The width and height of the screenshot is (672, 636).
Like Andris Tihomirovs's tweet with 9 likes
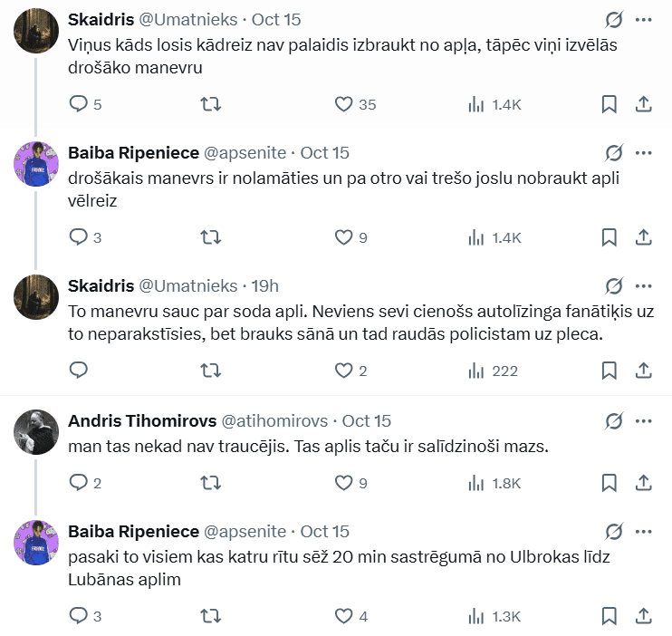click(343, 483)
